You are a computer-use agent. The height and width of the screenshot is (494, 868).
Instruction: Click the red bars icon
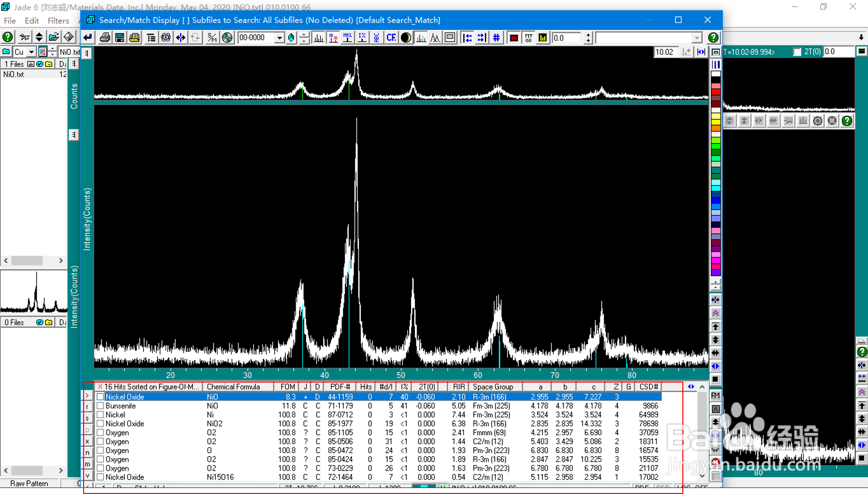click(x=514, y=38)
